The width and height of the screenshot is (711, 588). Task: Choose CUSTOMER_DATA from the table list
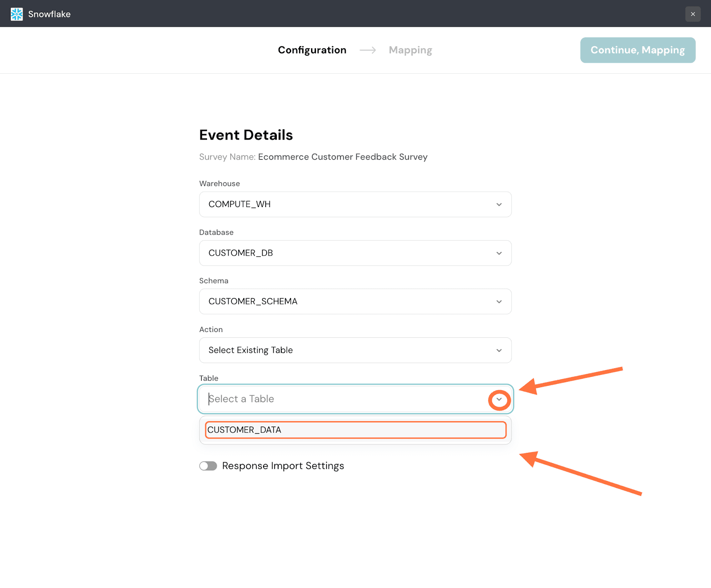tap(355, 430)
